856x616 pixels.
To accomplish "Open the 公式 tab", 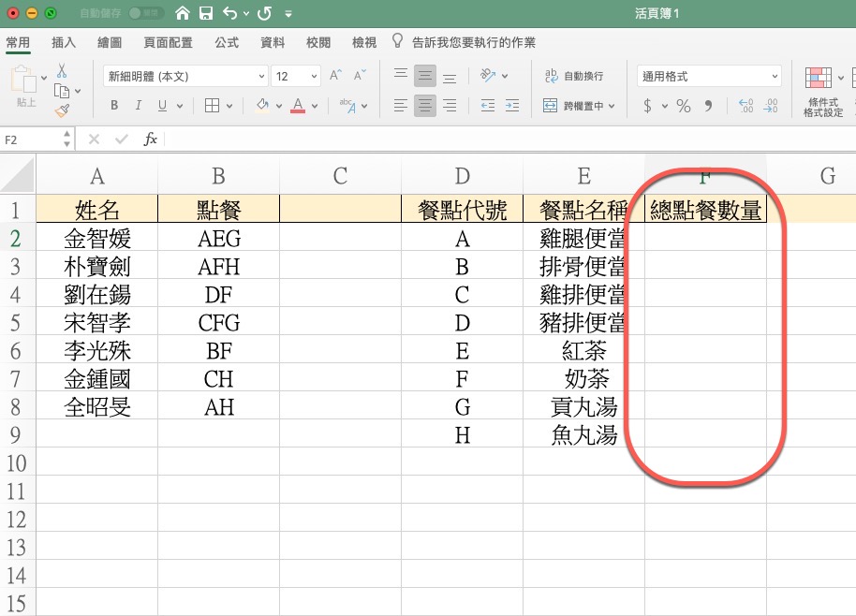I will point(227,42).
